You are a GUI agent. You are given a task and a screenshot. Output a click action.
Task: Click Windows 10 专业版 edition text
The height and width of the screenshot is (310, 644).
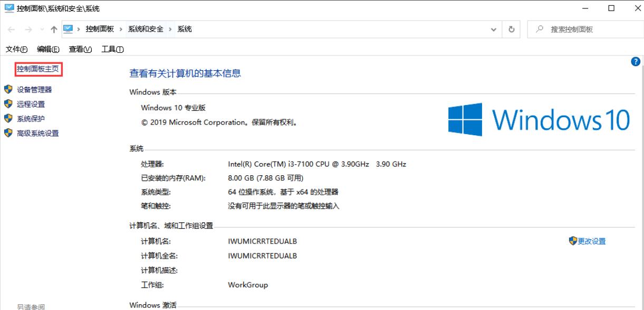click(173, 108)
